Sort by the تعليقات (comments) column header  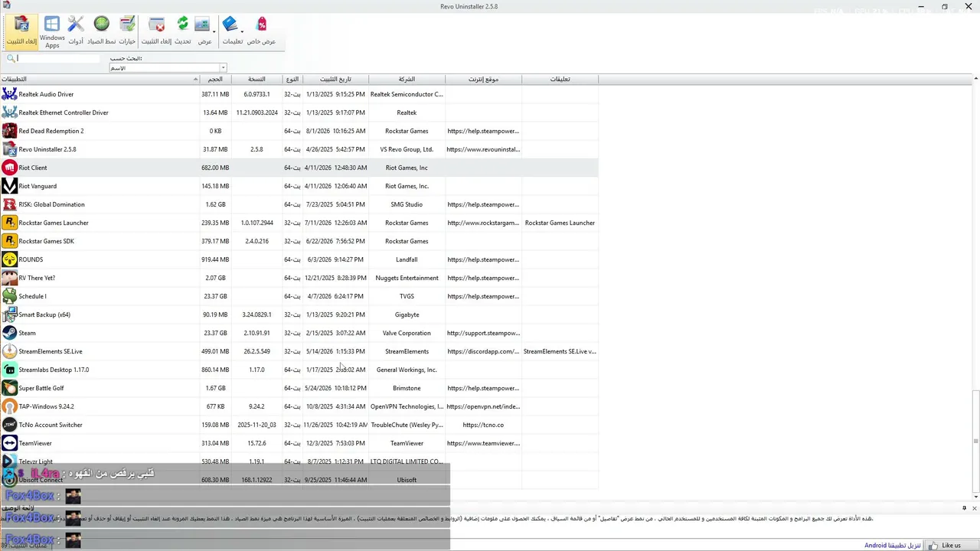coord(560,79)
